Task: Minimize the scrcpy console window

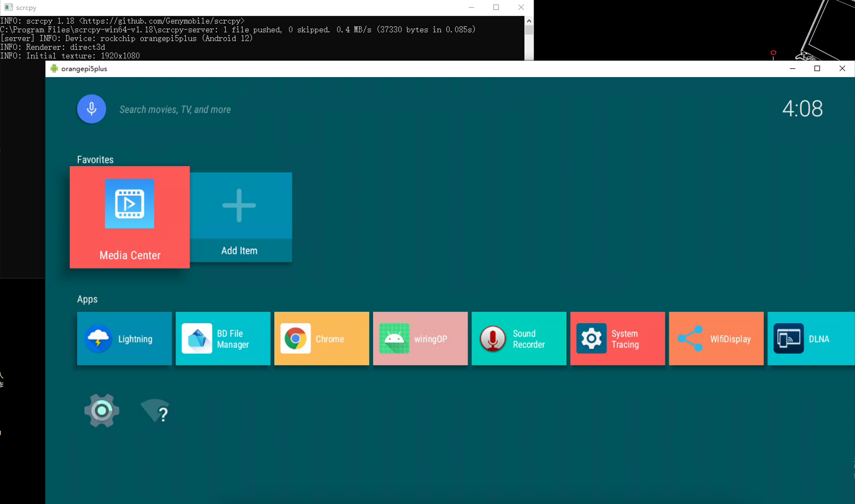Action: pos(471,7)
